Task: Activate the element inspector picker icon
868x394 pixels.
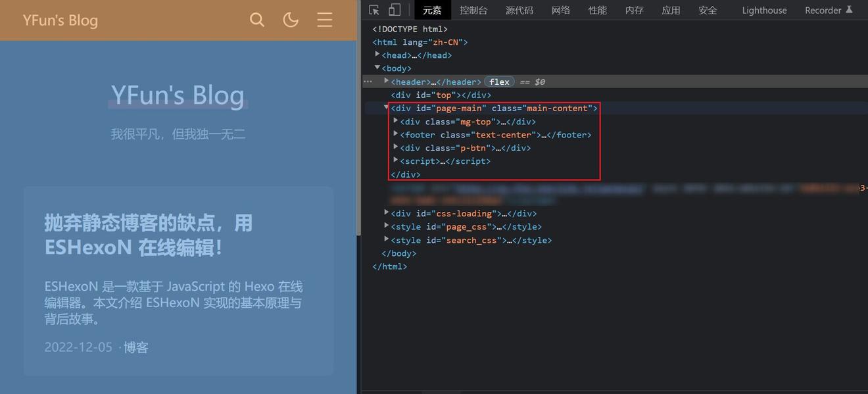Action: click(x=374, y=10)
